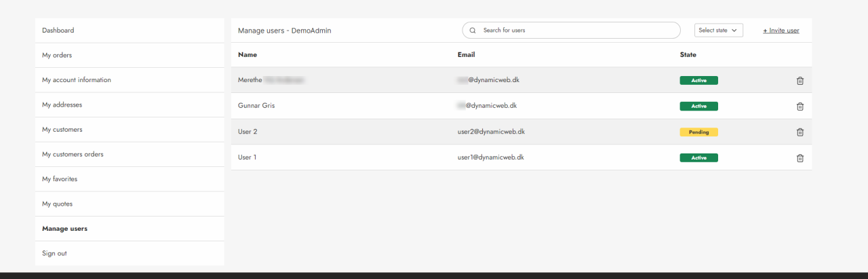Click the Invite user link
This screenshot has width=868, height=279.
pyautogui.click(x=781, y=31)
